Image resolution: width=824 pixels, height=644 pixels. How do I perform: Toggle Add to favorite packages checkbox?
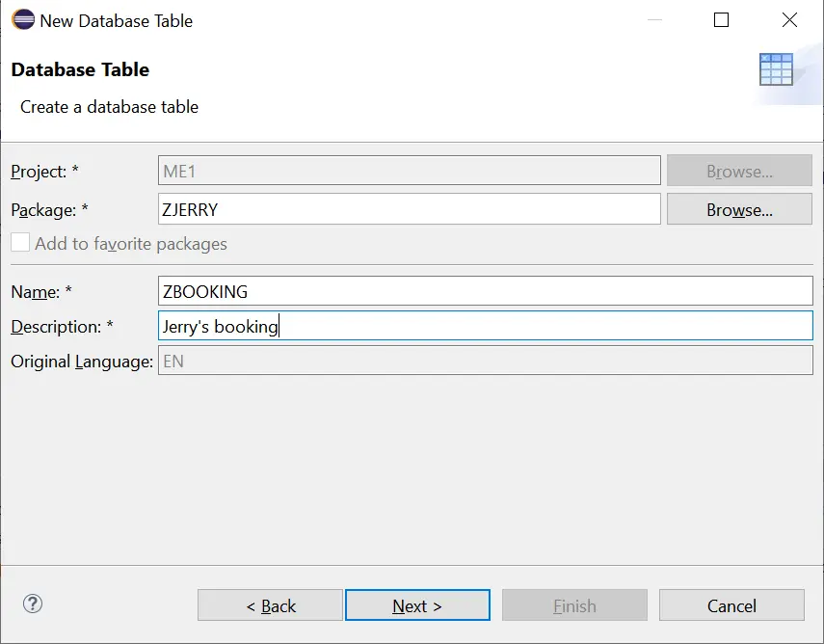point(20,243)
